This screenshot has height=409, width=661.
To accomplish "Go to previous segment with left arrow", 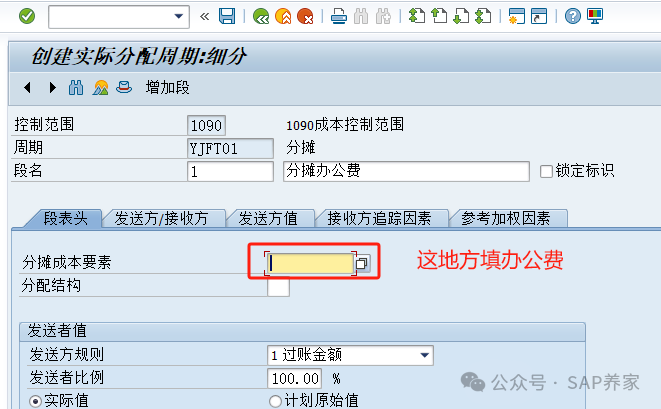I will pyautogui.click(x=27, y=87).
